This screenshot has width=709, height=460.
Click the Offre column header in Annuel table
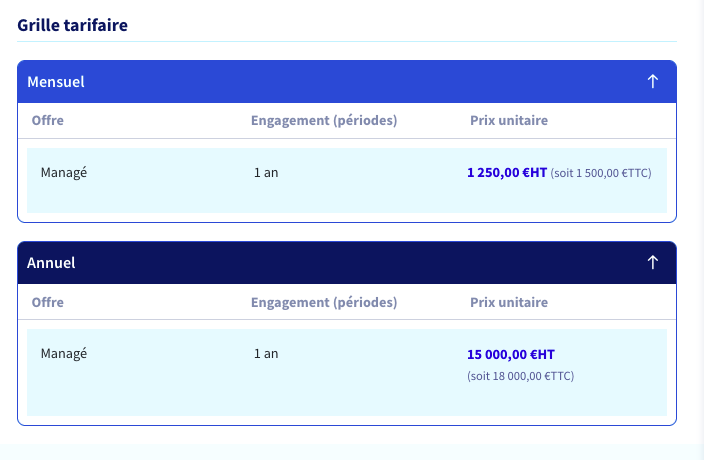point(47,302)
